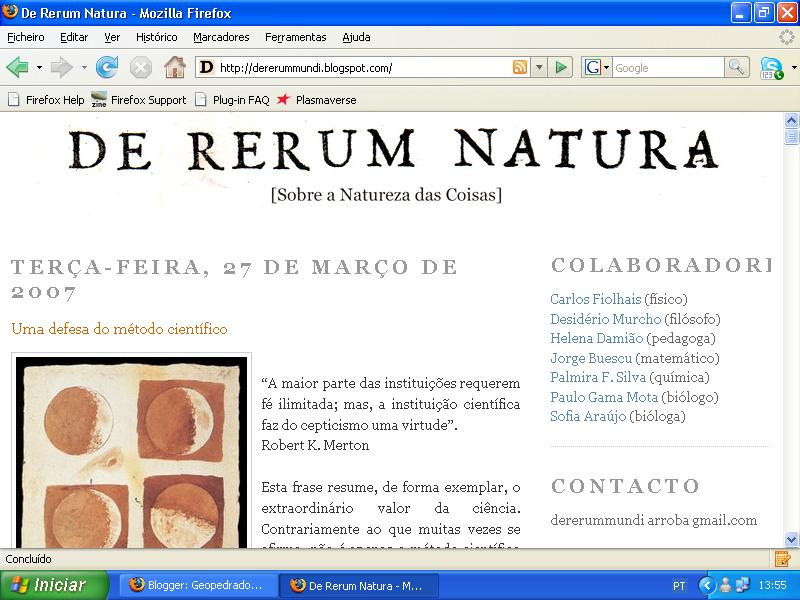Click the Firefox throbber activity icon

coord(787,37)
